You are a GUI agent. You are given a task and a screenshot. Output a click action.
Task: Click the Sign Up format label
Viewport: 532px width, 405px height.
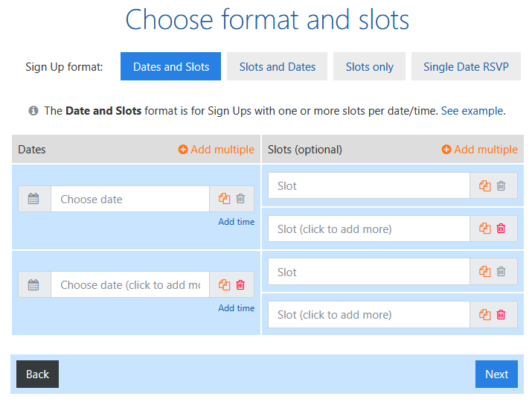coord(64,67)
